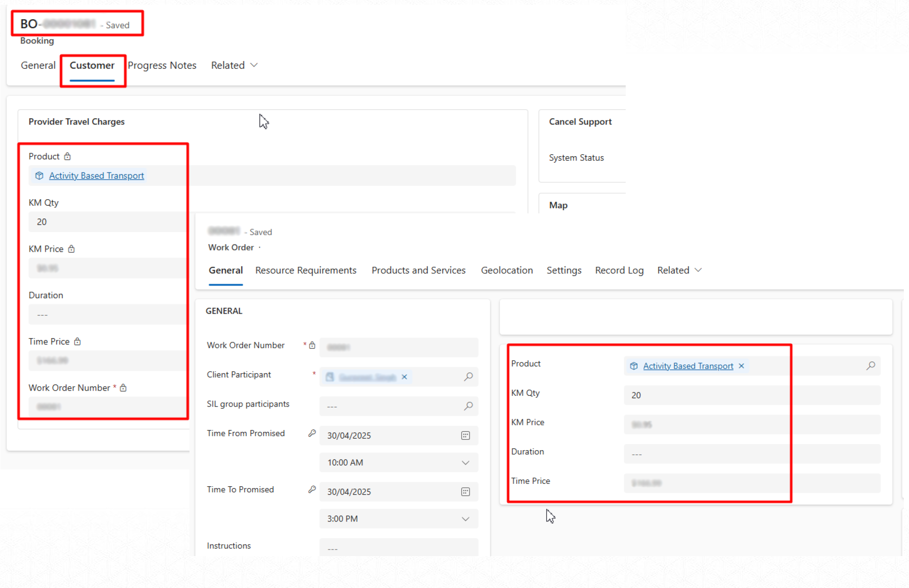Click the KM Qty field on work order
Viewport: 909px width, 588px height.
click(751, 395)
